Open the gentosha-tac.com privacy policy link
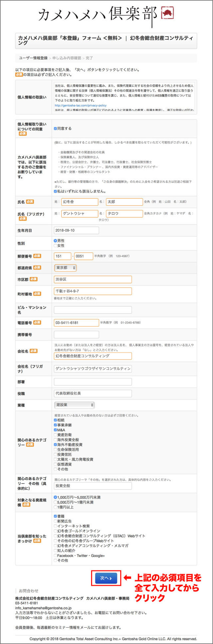This screenshot has height=644, width=213. [x=81, y=105]
